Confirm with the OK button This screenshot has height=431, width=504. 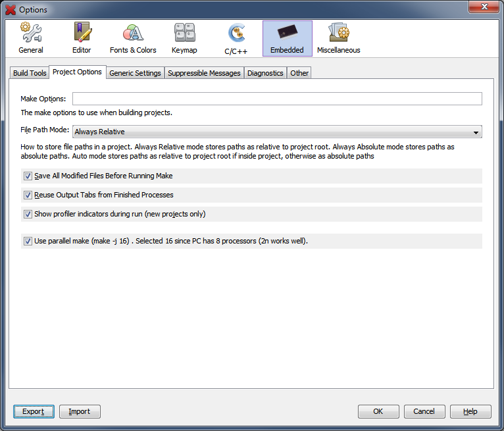click(x=378, y=411)
